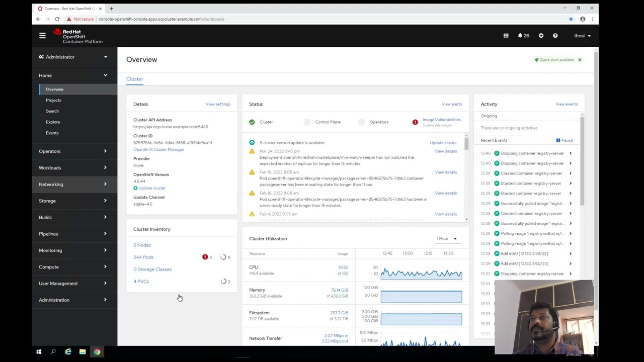The image size is (644, 362).
Task: Expand the Builds navigation section
Action: coord(73,218)
